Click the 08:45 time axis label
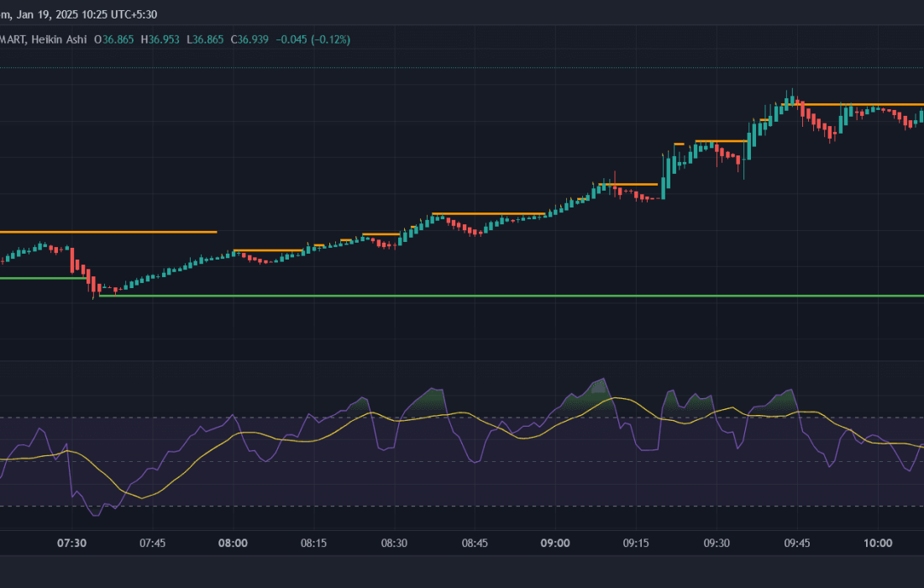The image size is (924, 588). click(475, 543)
